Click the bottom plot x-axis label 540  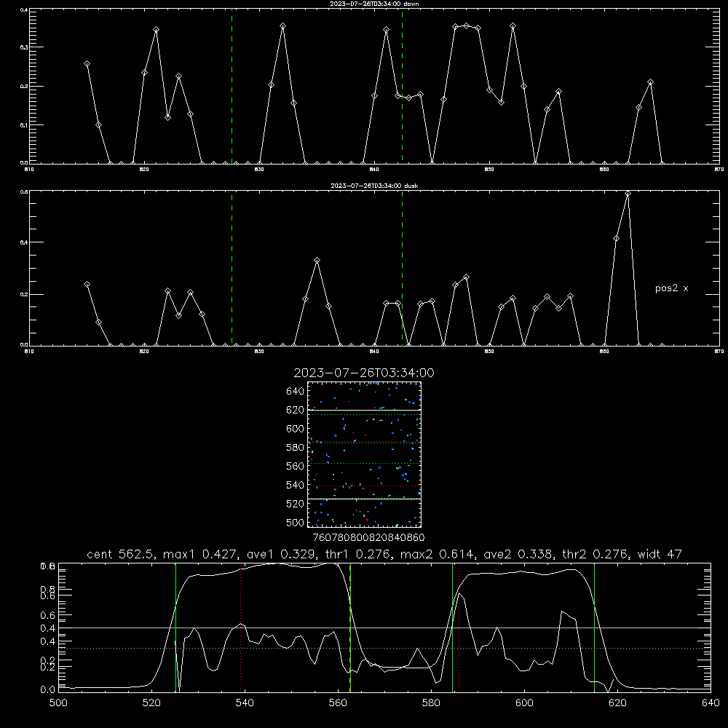coord(245,703)
